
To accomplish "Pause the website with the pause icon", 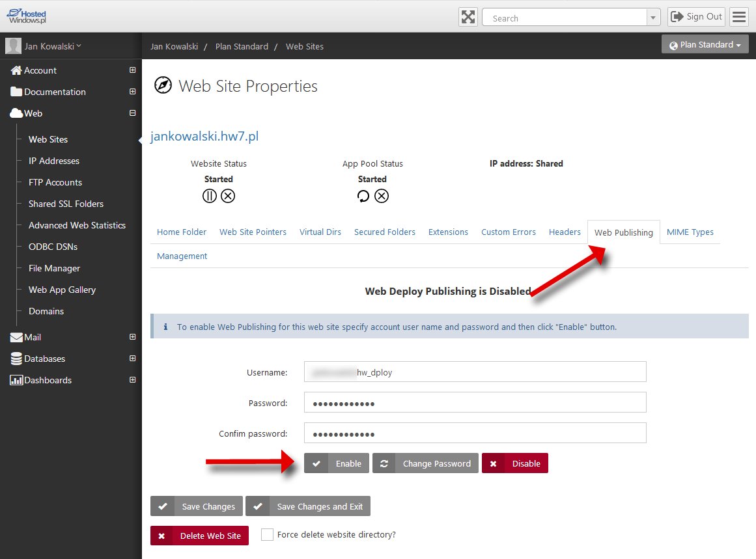I will (x=210, y=196).
